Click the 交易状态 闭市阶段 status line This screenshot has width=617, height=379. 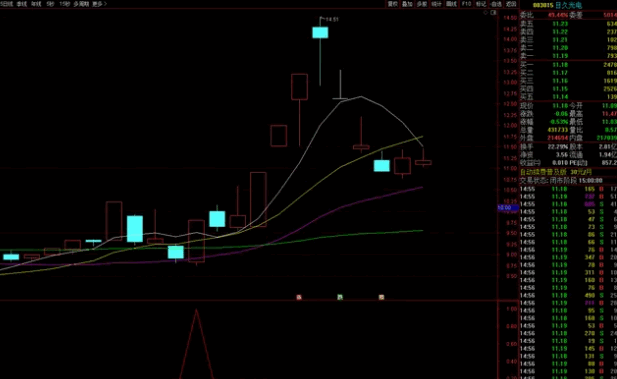(561, 181)
